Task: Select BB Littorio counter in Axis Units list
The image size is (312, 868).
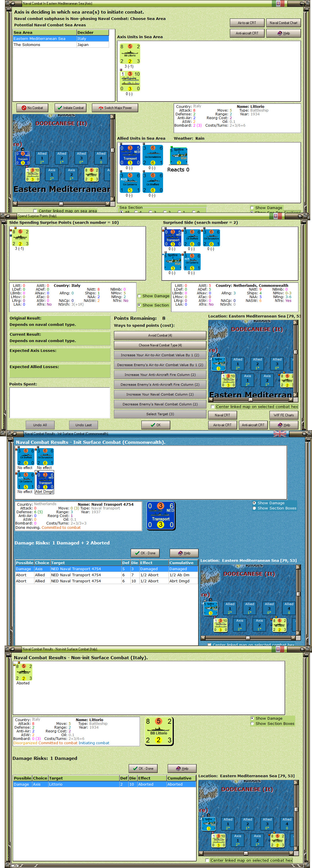Action: coord(130,53)
